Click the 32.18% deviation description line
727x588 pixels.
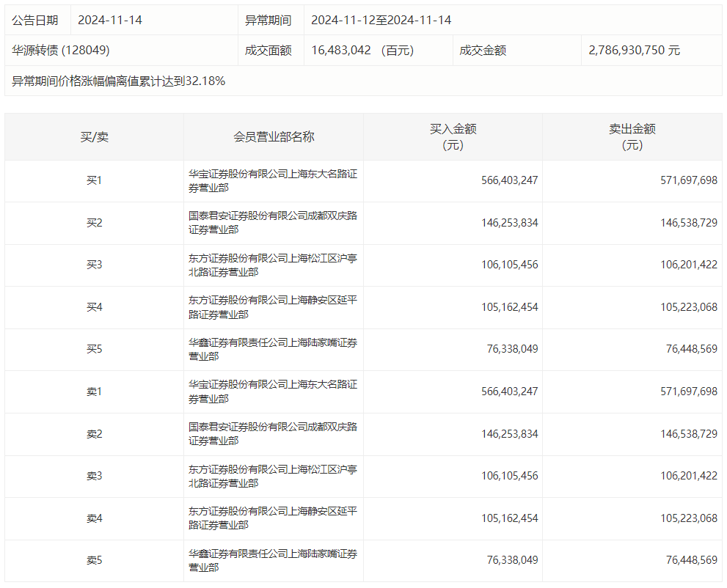click(x=118, y=81)
